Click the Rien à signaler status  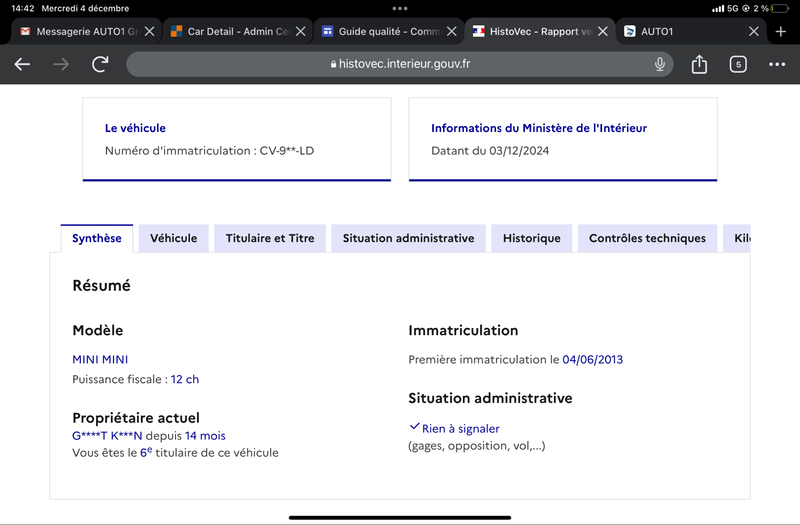tap(461, 429)
